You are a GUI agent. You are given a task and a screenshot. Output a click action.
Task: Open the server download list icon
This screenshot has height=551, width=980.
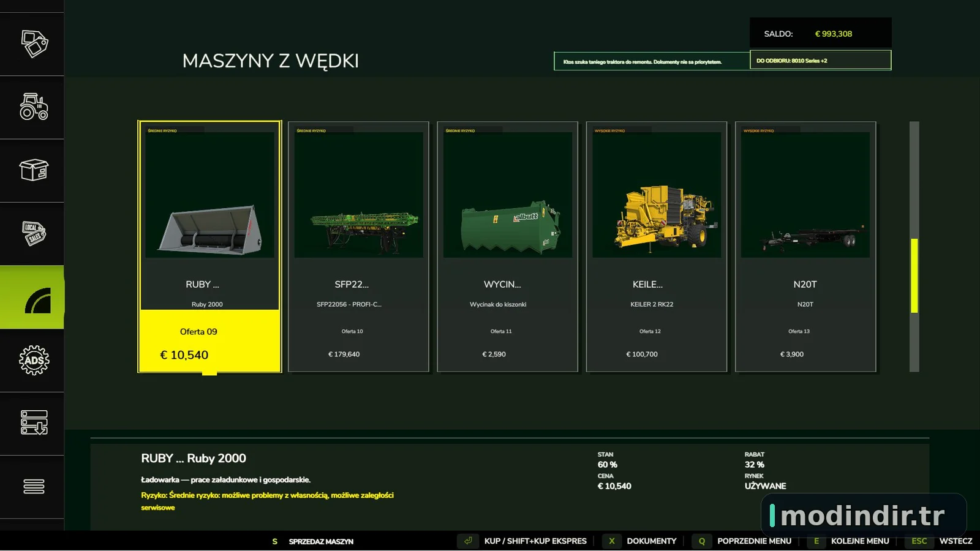[x=34, y=422]
